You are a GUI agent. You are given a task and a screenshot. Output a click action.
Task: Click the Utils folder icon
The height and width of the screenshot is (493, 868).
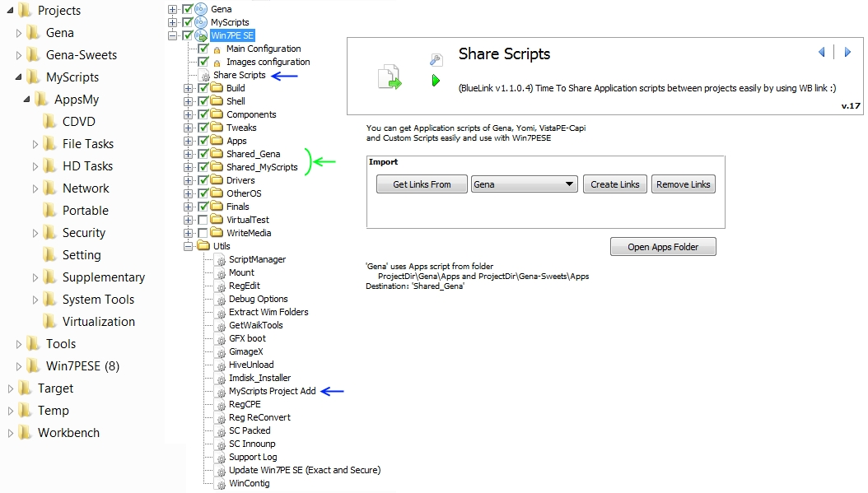point(203,245)
